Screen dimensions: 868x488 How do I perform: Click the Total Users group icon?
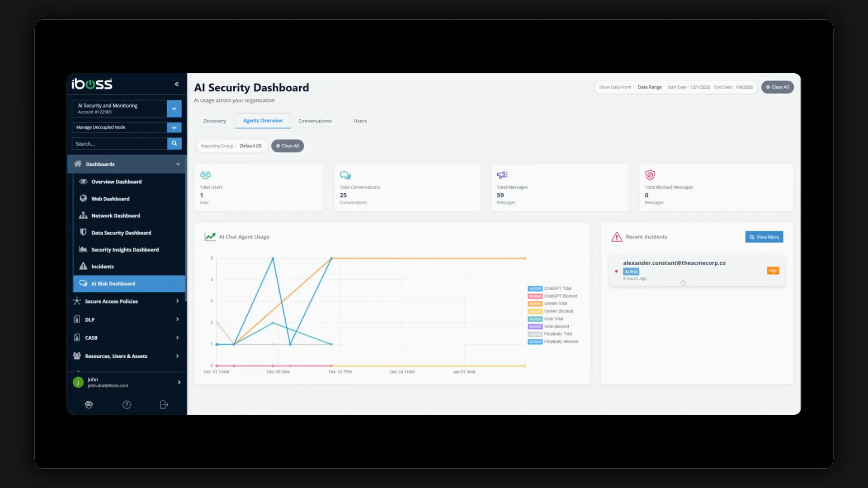[205, 175]
